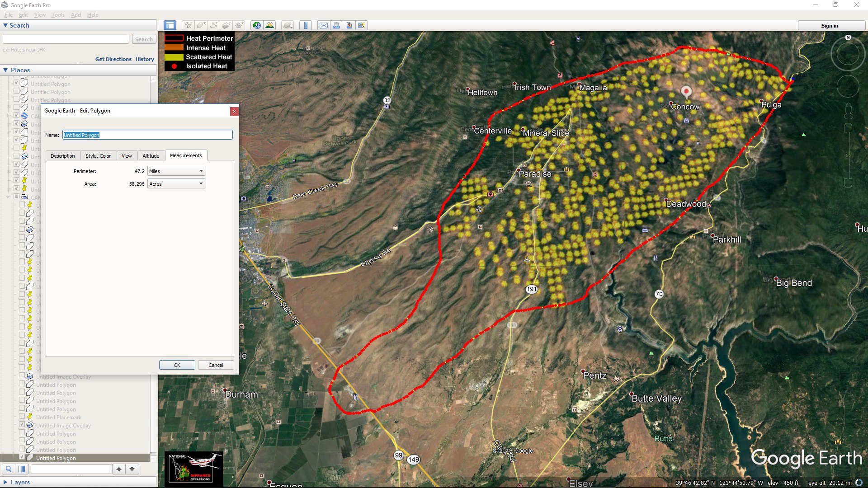Open the planet switcher toolbar icon

click(288, 25)
